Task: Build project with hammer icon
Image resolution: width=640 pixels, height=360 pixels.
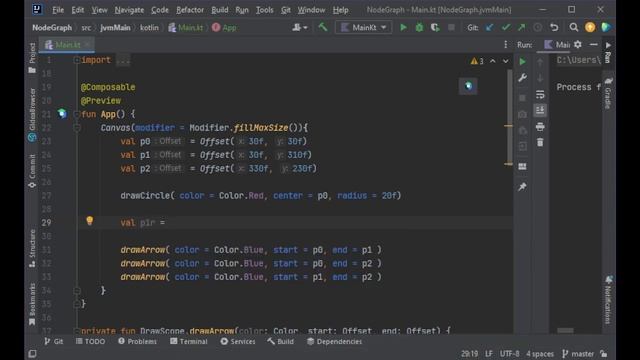Action: 323,27
